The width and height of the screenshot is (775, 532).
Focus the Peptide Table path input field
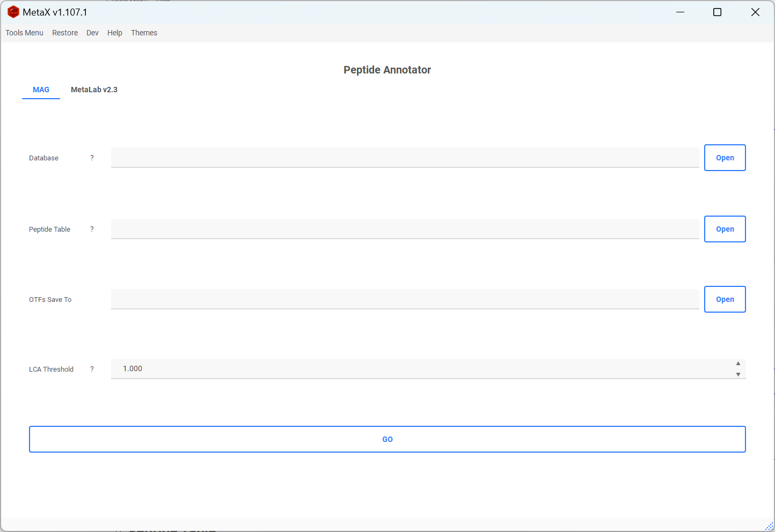pos(405,229)
